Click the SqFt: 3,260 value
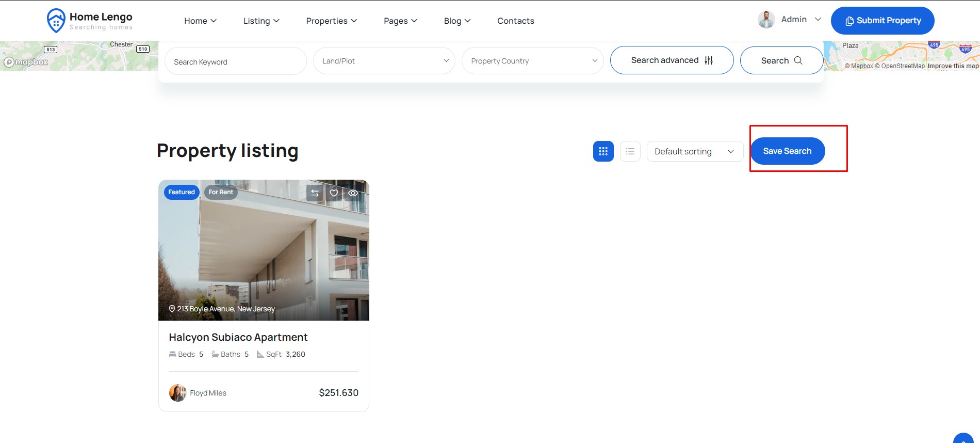The image size is (980, 443). pos(281,354)
